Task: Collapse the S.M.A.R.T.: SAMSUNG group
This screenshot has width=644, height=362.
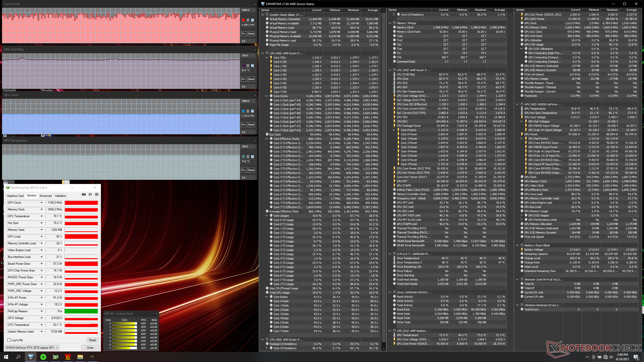Action: point(390,254)
